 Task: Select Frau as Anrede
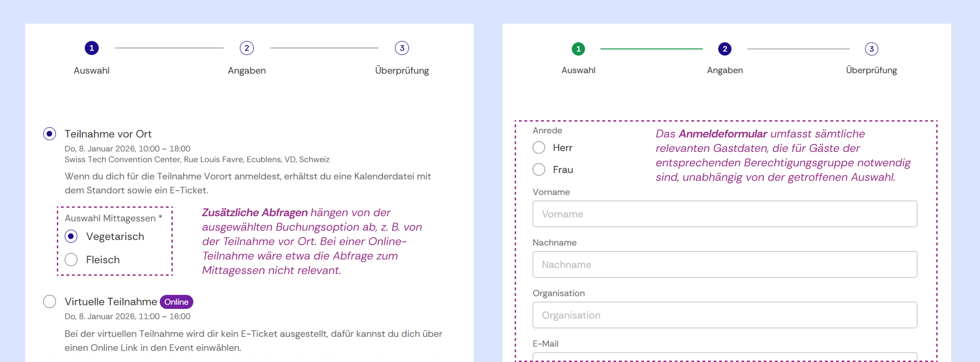pos(539,169)
